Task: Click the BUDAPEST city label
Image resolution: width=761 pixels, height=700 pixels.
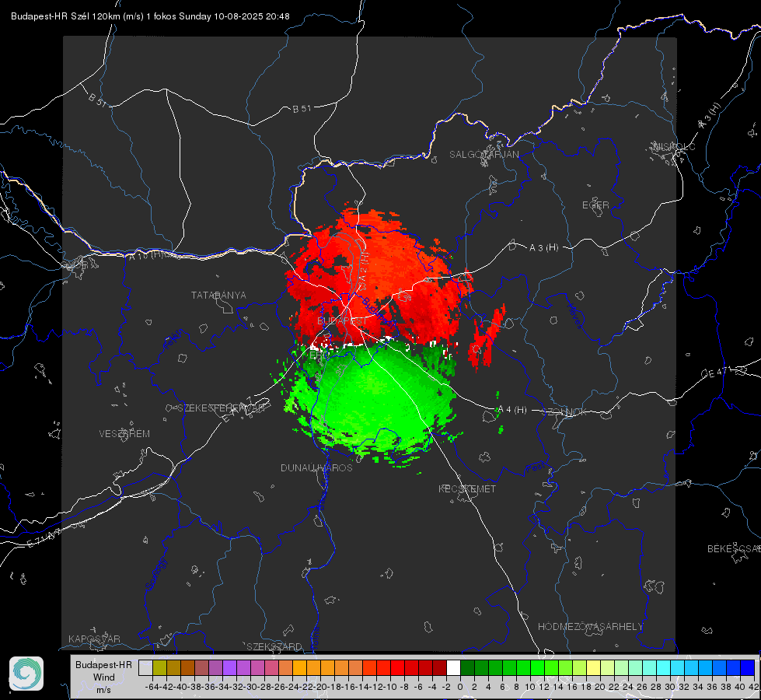Action: click(342, 321)
